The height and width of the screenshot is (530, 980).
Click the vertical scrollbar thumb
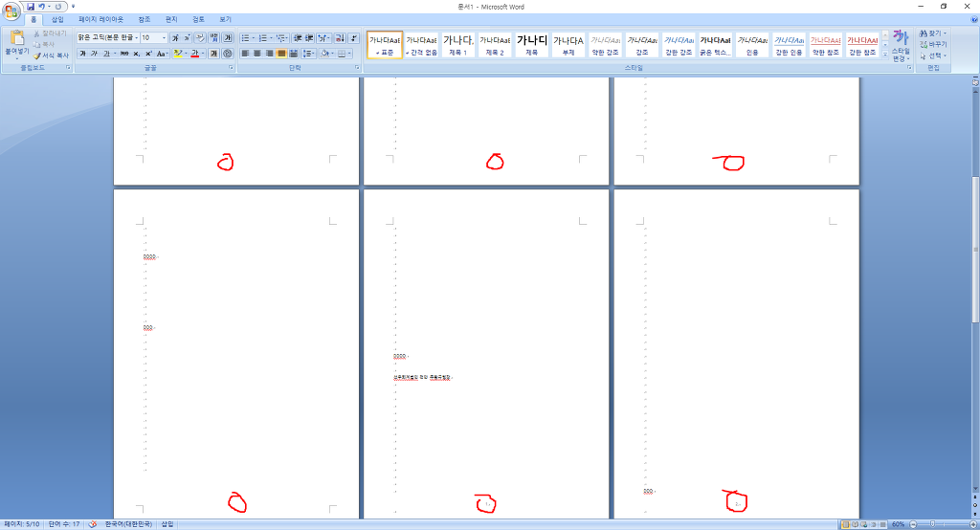(975, 250)
